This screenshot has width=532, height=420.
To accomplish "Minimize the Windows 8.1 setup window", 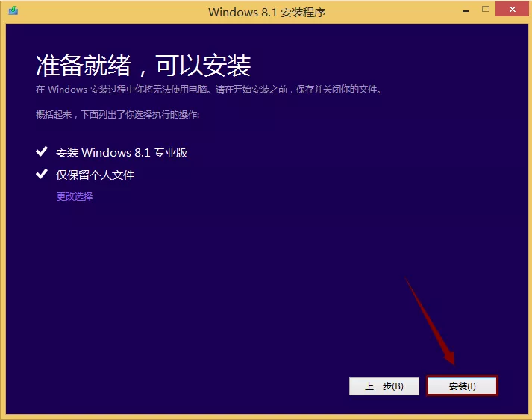I will pos(466,11).
